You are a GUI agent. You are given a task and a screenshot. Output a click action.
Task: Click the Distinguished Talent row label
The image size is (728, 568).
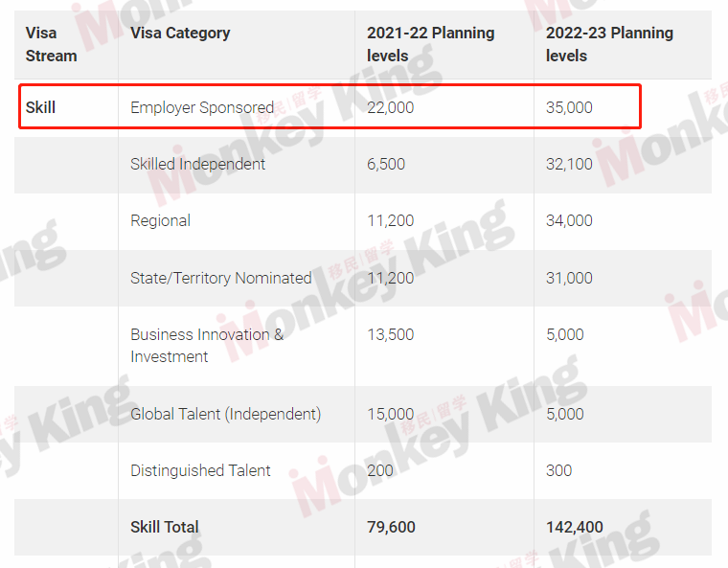point(200,470)
